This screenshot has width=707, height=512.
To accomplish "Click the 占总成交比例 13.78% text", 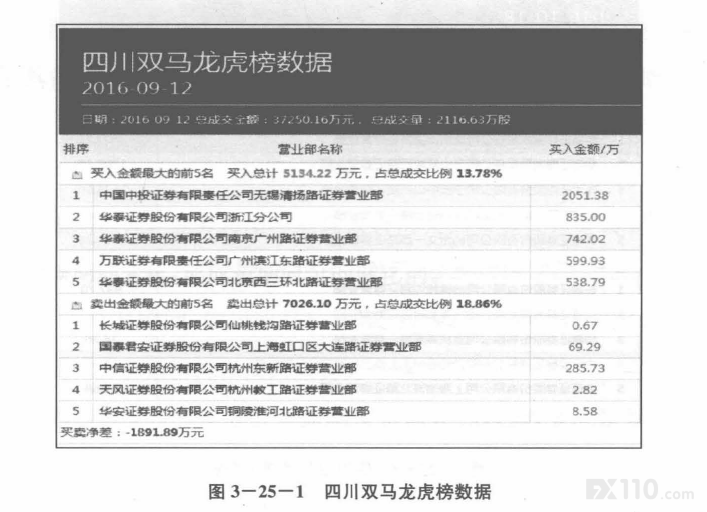I will [x=438, y=174].
